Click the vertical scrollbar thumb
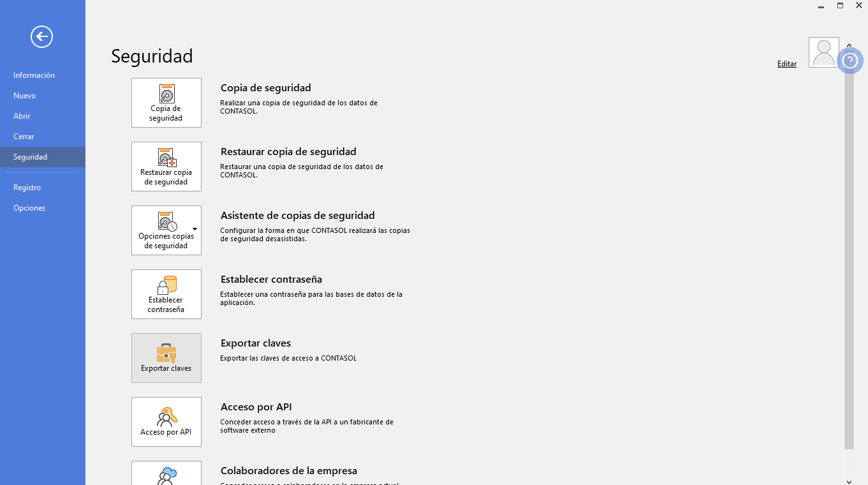This screenshot has height=485, width=868. tap(849, 249)
